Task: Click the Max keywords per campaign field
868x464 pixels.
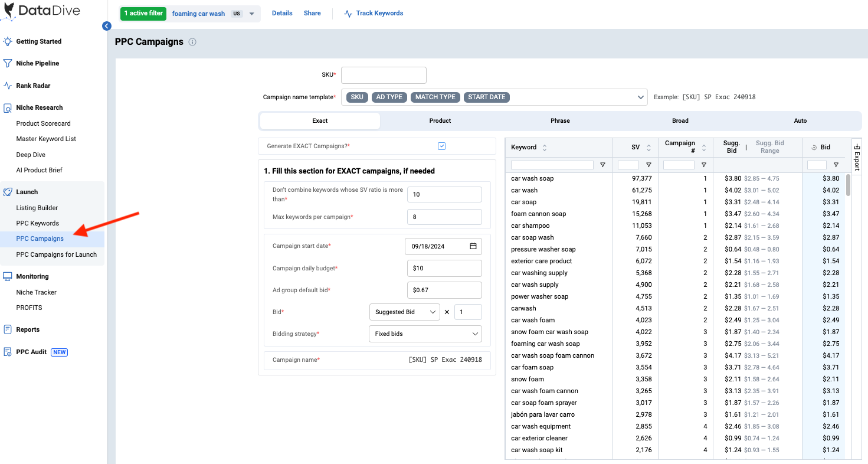Action: [444, 217]
